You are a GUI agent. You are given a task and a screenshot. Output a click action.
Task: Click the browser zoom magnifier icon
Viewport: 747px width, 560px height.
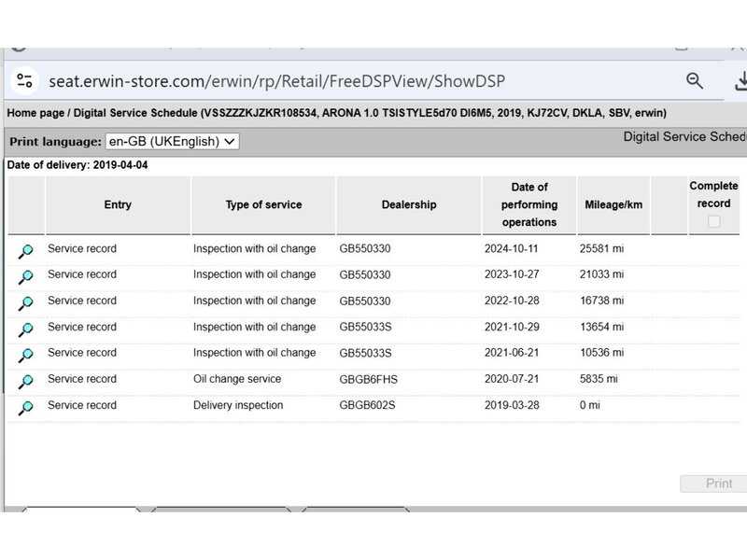(x=695, y=81)
